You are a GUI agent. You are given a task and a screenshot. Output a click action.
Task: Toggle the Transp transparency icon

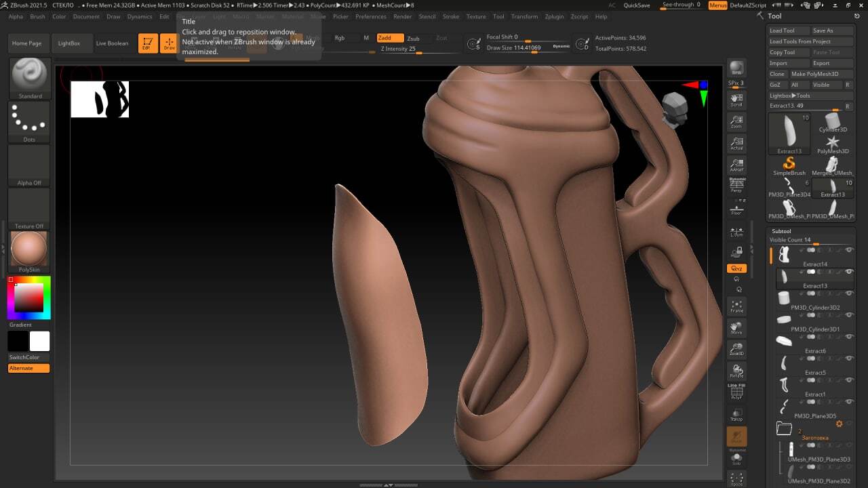(736, 415)
